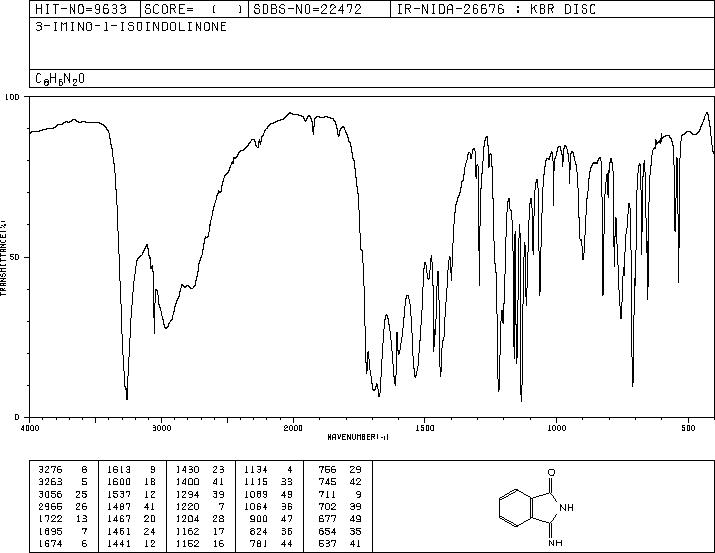Click the compound name 3-IMINO-1-ISOINDOLINONE
Screen dimensions: 715x553
click(x=131, y=27)
